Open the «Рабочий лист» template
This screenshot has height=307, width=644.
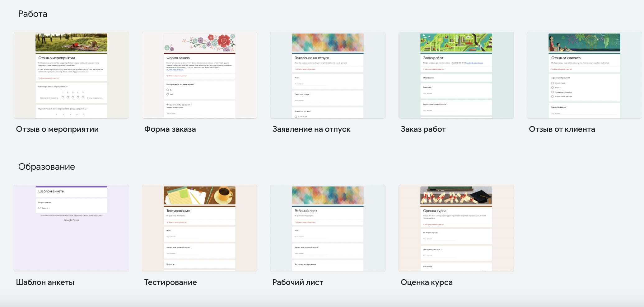point(328,228)
